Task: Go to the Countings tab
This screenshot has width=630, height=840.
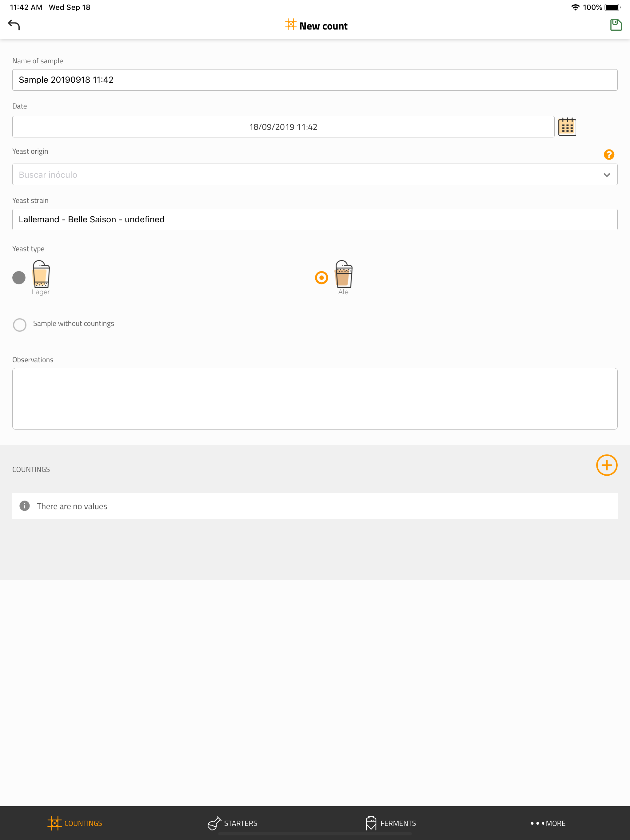Action: [x=75, y=823]
